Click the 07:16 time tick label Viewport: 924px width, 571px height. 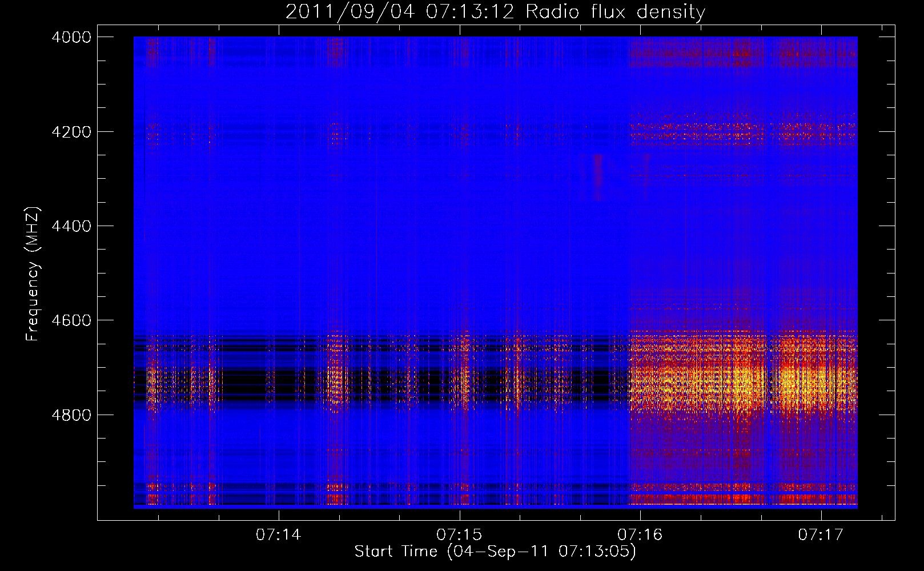pyautogui.click(x=640, y=534)
